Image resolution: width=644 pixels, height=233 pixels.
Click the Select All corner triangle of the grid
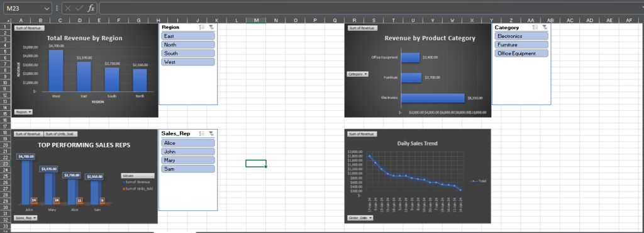(x=8, y=21)
